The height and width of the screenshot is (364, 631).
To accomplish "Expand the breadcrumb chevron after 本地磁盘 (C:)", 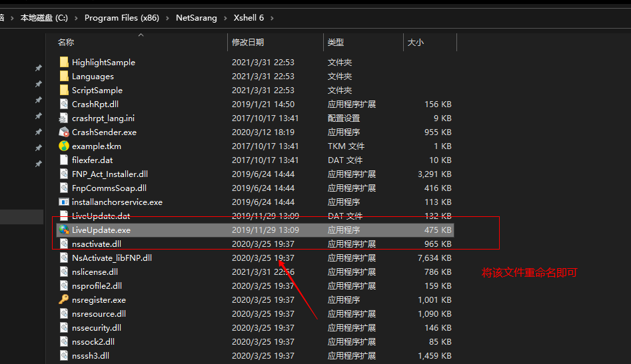I will (76, 18).
